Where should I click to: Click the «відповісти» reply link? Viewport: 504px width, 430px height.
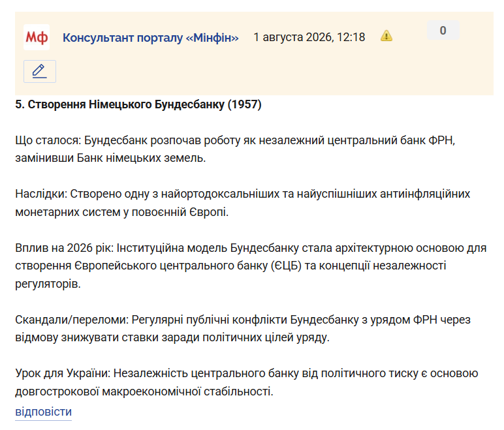click(43, 412)
